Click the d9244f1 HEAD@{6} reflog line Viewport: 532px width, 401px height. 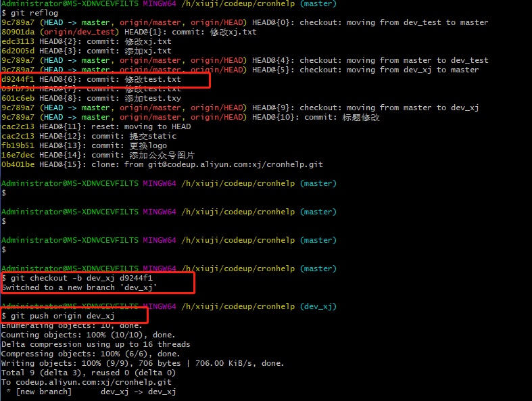click(x=91, y=79)
